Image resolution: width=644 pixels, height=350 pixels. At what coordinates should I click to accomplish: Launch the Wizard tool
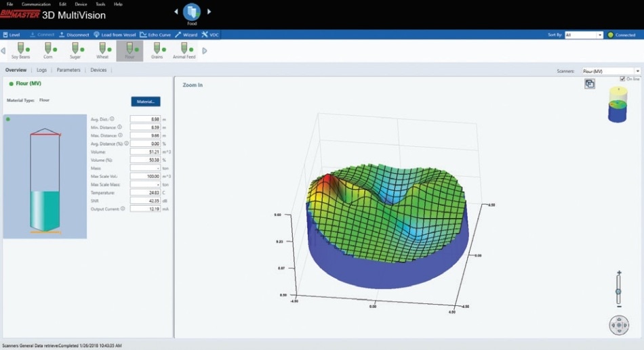[x=186, y=35]
